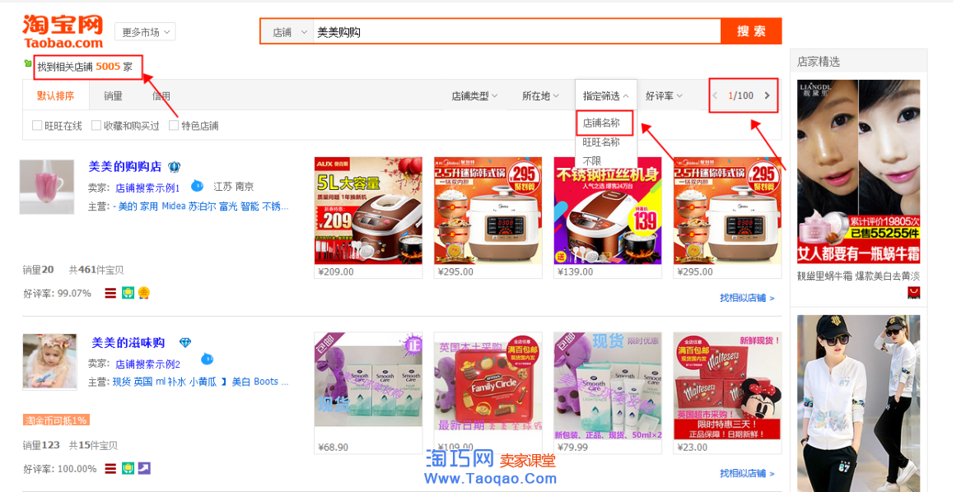
Task: Check the 特色店铺 option
Action: click(x=174, y=126)
